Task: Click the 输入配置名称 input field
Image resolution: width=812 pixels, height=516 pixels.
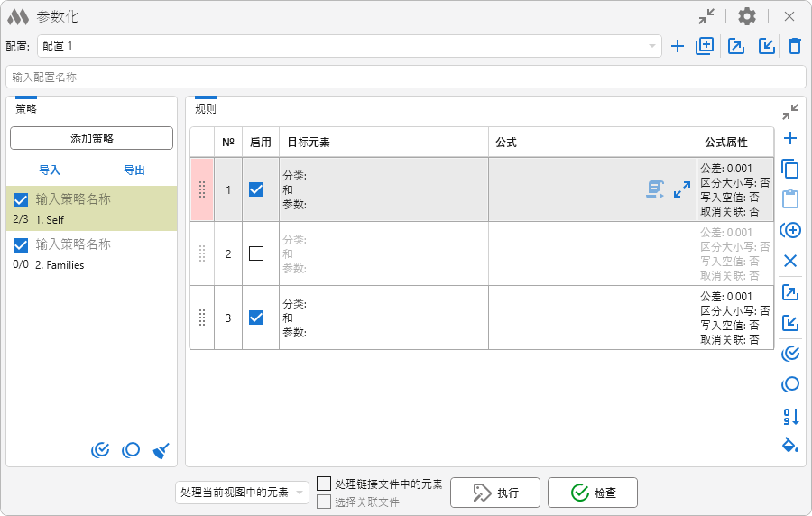Action: tap(405, 77)
